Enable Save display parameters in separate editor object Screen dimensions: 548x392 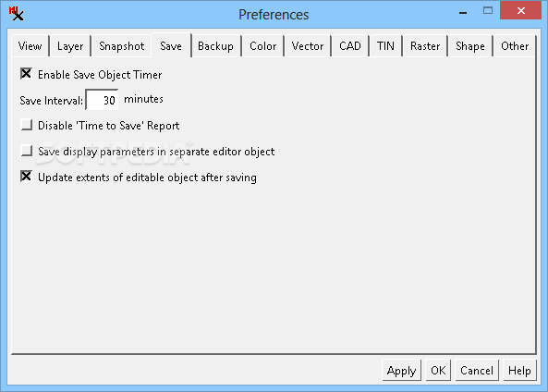coord(26,151)
